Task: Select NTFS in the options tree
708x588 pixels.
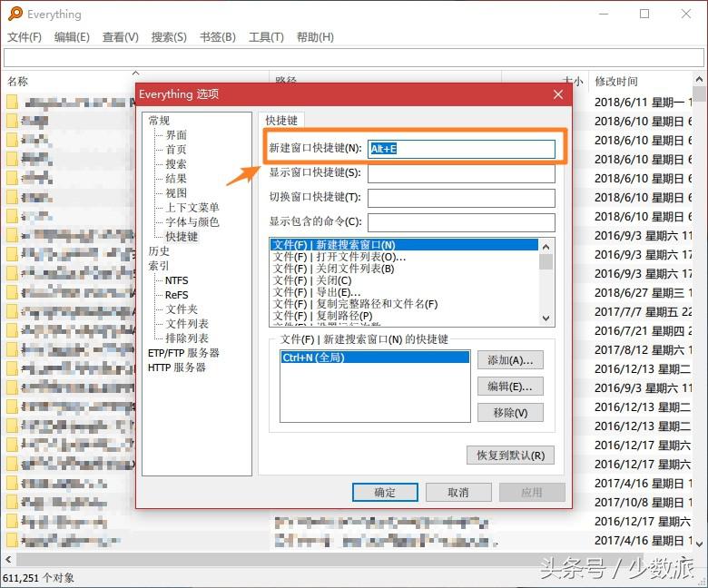Action: point(177,280)
